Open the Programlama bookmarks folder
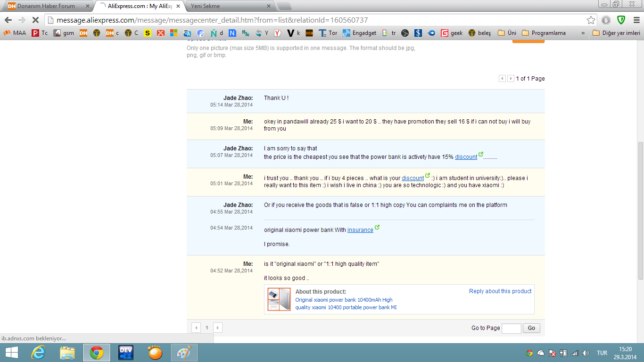The image size is (644, 362). (x=544, y=33)
